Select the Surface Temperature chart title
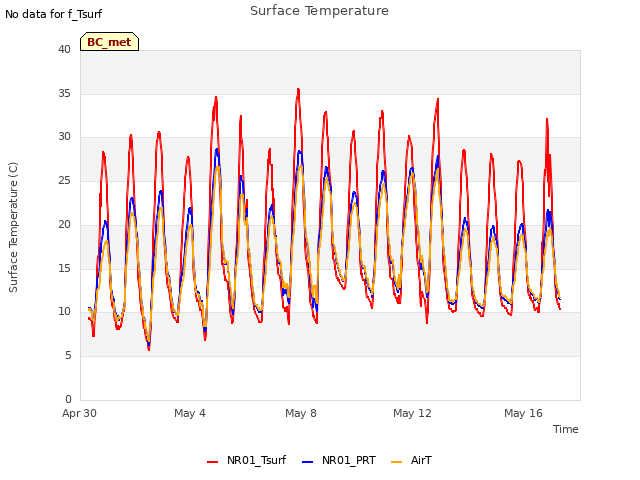 319,11
